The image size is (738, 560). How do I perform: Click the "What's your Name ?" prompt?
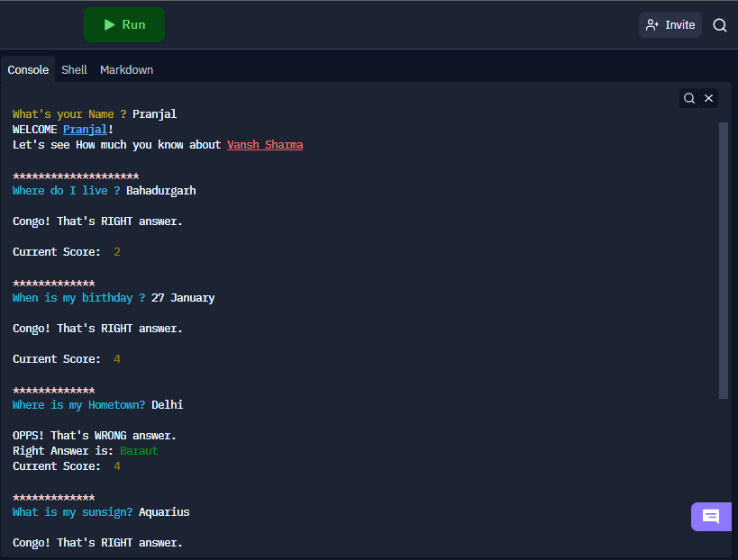69,114
